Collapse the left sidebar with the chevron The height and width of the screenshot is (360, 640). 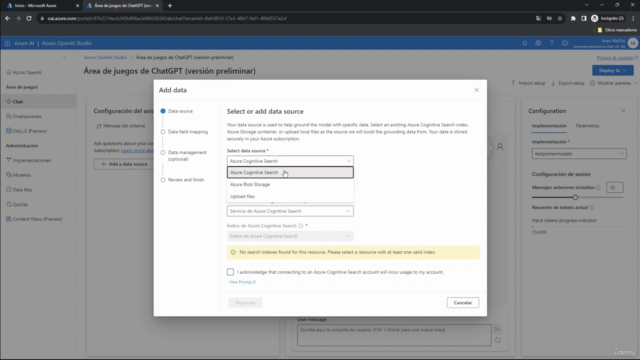[x=64, y=58]
